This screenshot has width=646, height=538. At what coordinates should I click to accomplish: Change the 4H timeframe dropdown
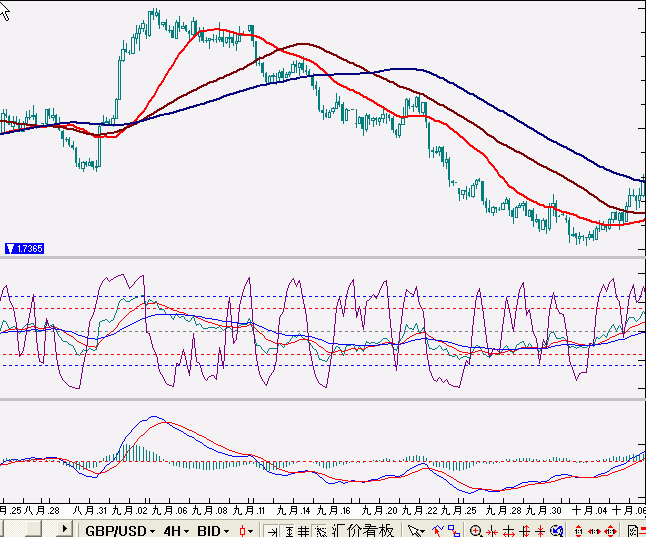pyautogui.click(x=176, y=530)
